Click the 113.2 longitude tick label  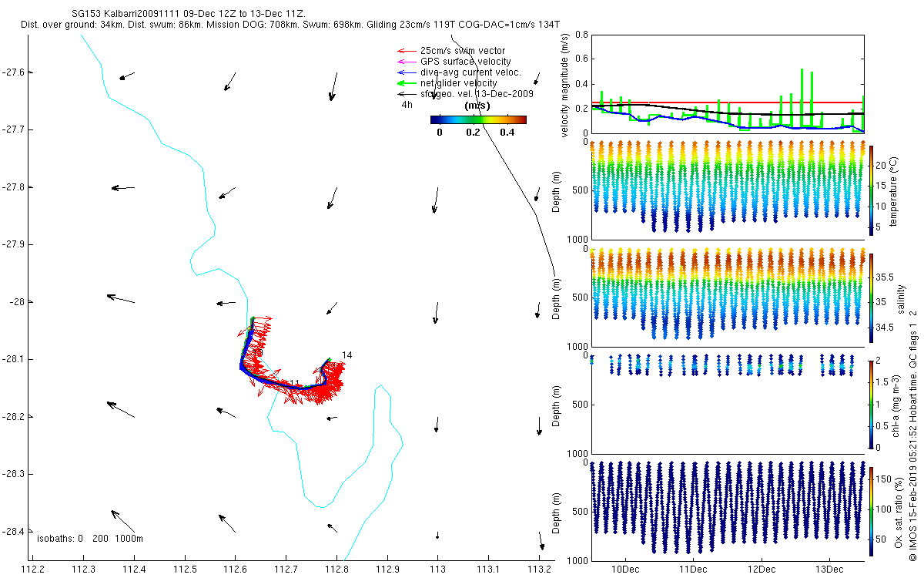point(540,569)
